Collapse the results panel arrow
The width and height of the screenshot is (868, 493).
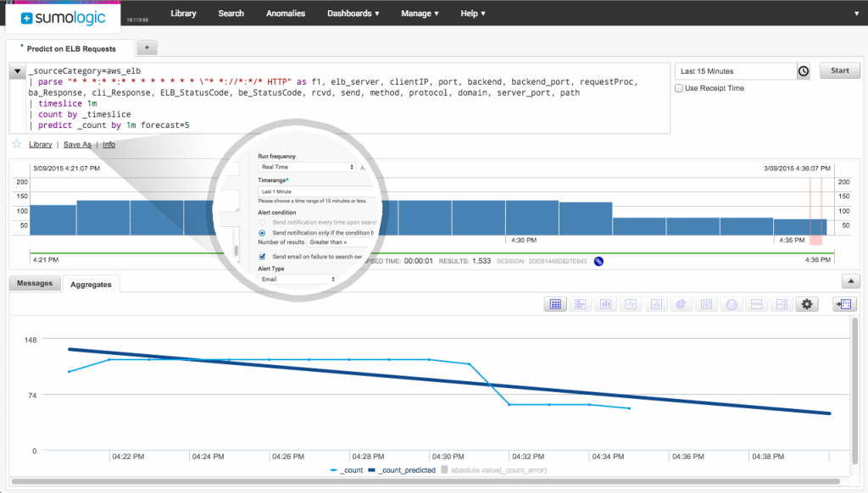click(x=851, y=281)
